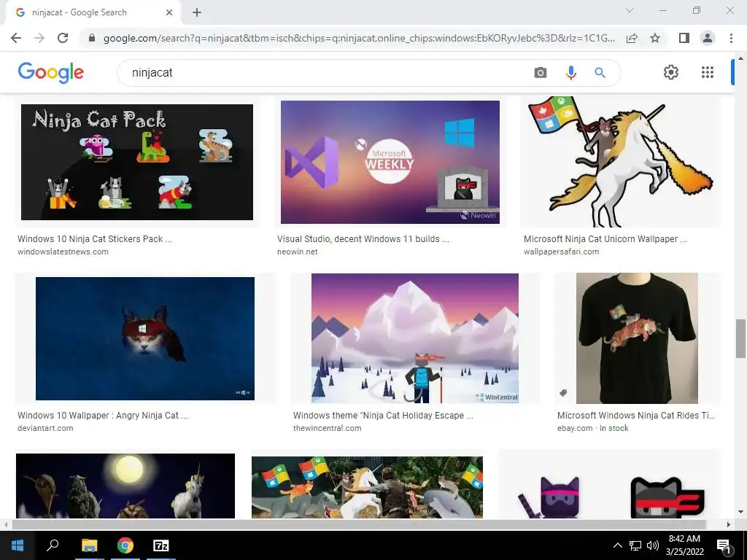Open the Chrome profile avatar
Viewport: 747px width, 560px height.
pyautogui.click(x=708, y=38)
